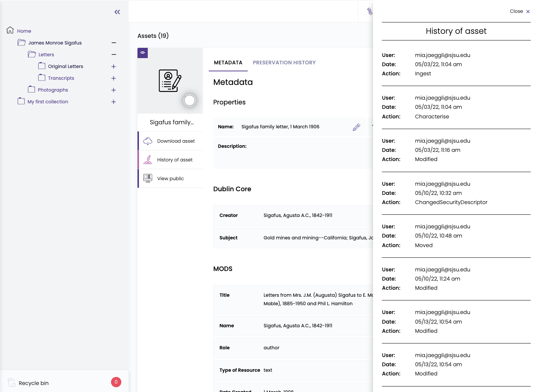The height and width of the screenshot is (392, 537).
Task: Select the Metadata tab
Action: [228, 63]
